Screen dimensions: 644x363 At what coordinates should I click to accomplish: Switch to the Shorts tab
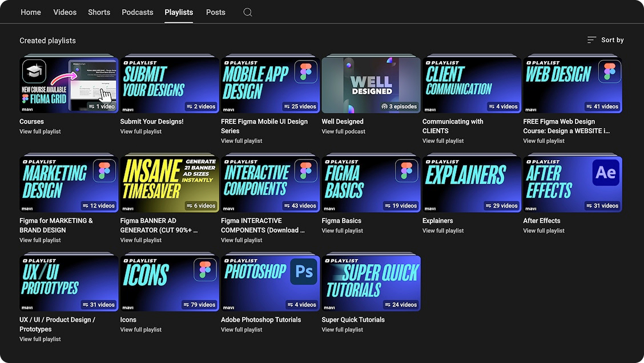pos(99,12)
